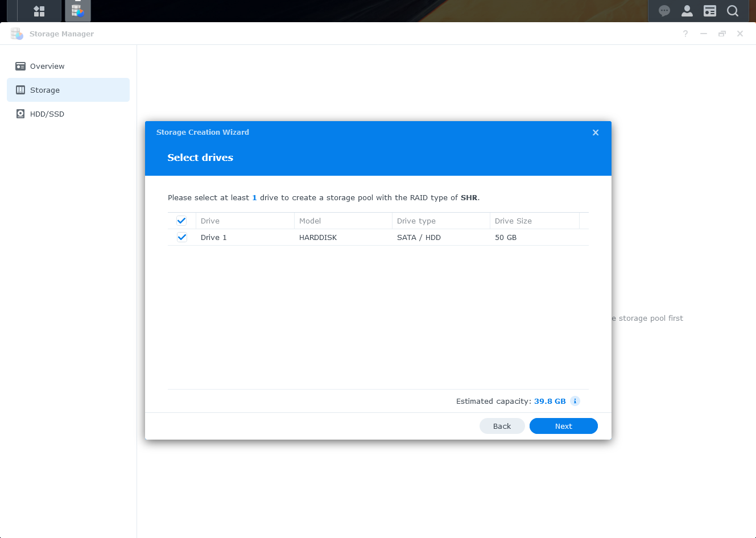This screenshot has width=756, height=538.
Task: Close the Storage Creation Wizard dialog
Action: pyautogui.click(x=596, y=133)
